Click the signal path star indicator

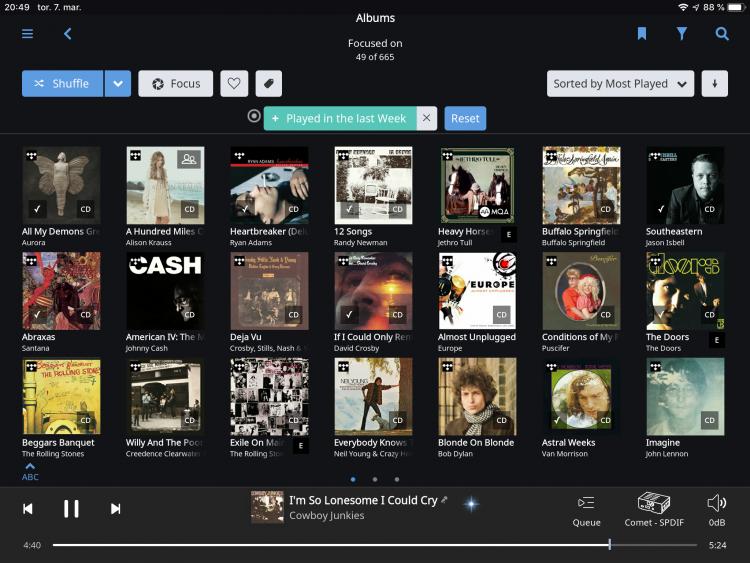[471, 504]
